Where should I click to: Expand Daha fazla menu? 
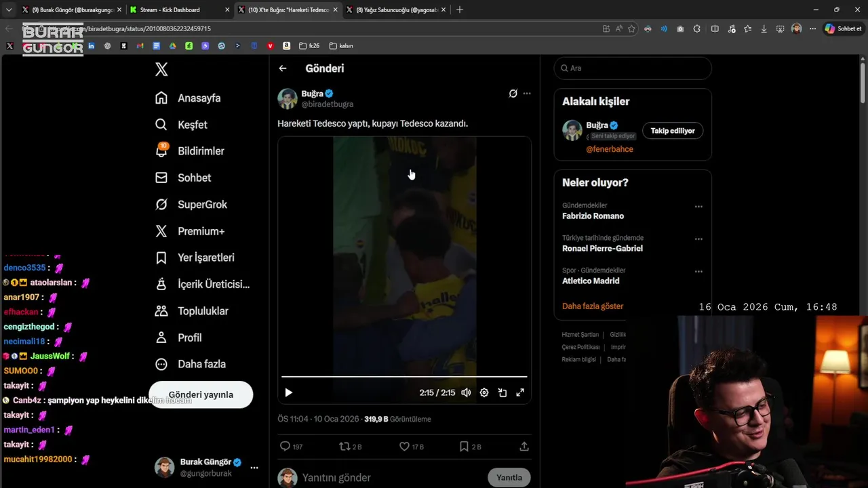[x=190, y=364]
